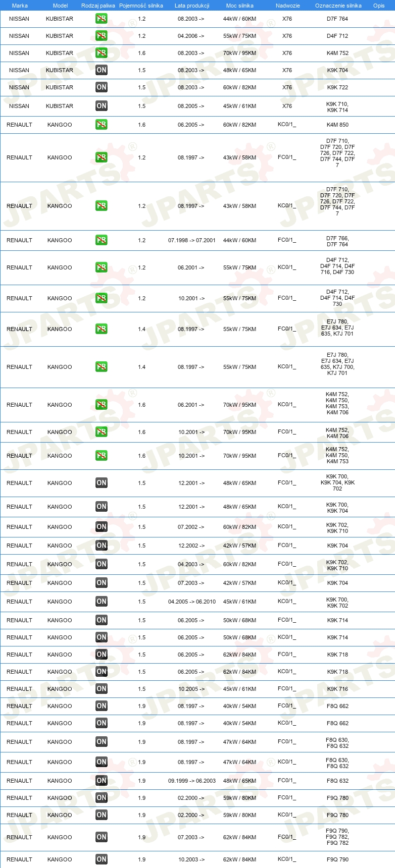Click the Oznaczenie silnika column header
This screenshot has width=395, height=868.
(x=338, y=6)
